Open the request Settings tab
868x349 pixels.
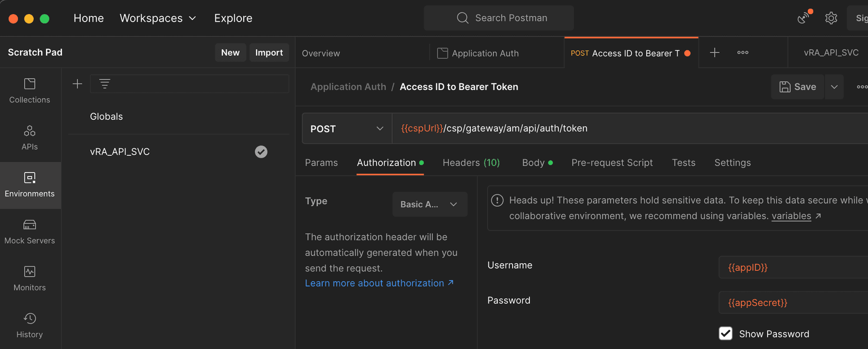tap(732, 163)
